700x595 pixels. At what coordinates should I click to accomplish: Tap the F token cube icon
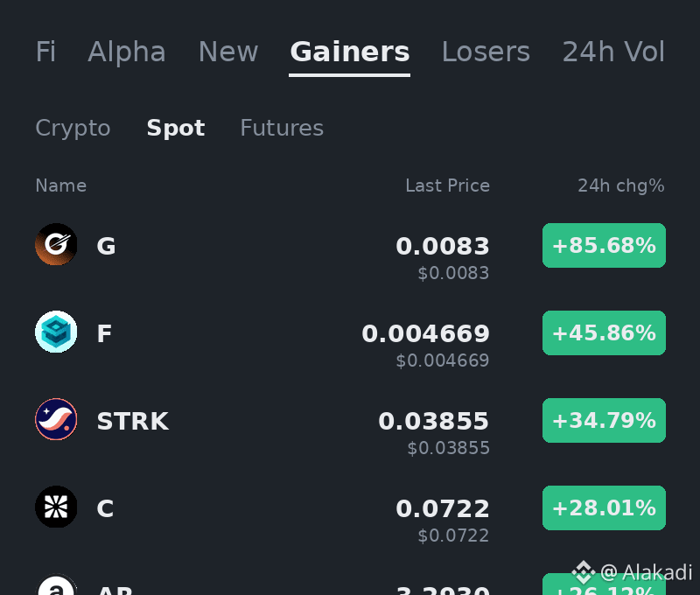pos(56,332)
